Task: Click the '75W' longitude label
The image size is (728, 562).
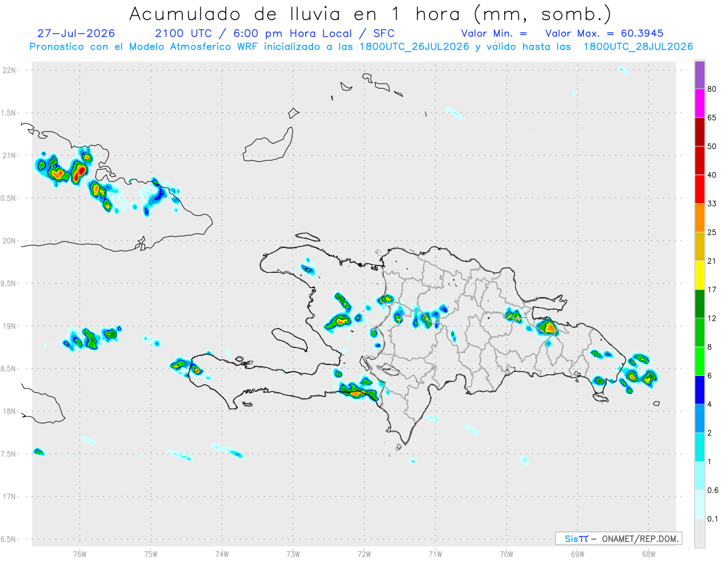Action: point(150,554)
